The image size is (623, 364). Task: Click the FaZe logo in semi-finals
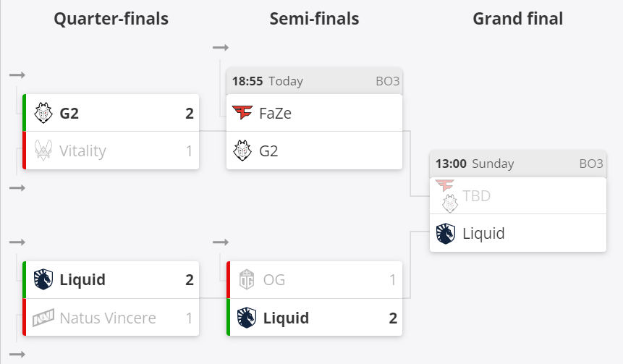[242, 113]
